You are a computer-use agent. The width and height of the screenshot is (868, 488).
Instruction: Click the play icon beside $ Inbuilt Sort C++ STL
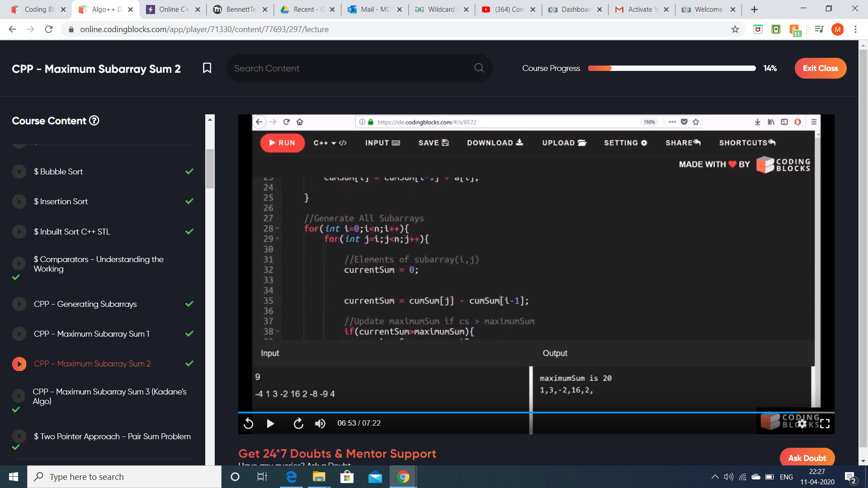click(19, 232)
